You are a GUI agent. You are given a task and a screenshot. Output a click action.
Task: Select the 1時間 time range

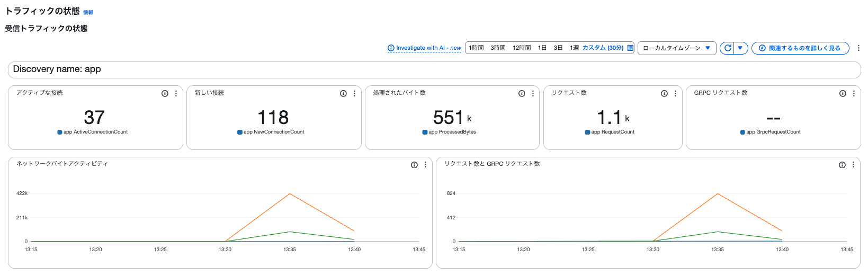coord(476,48)
